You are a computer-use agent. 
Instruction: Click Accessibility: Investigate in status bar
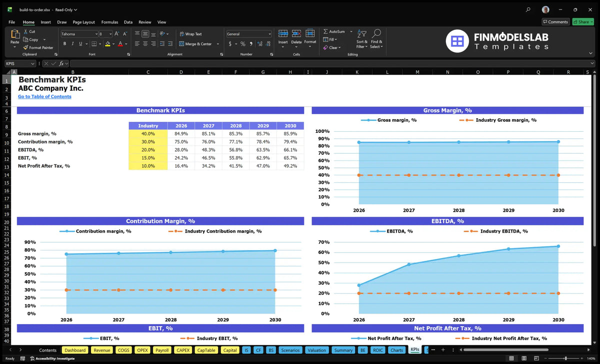52,358
